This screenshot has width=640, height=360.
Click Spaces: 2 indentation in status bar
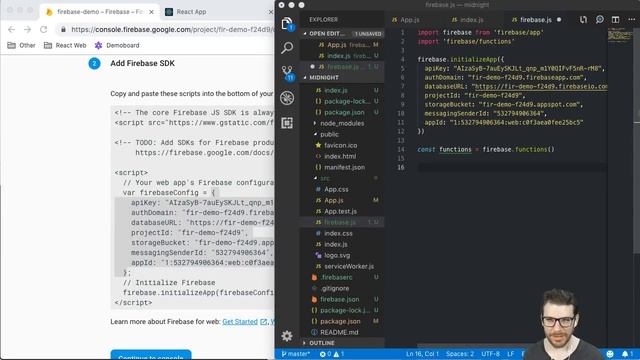tap(460, 354)
